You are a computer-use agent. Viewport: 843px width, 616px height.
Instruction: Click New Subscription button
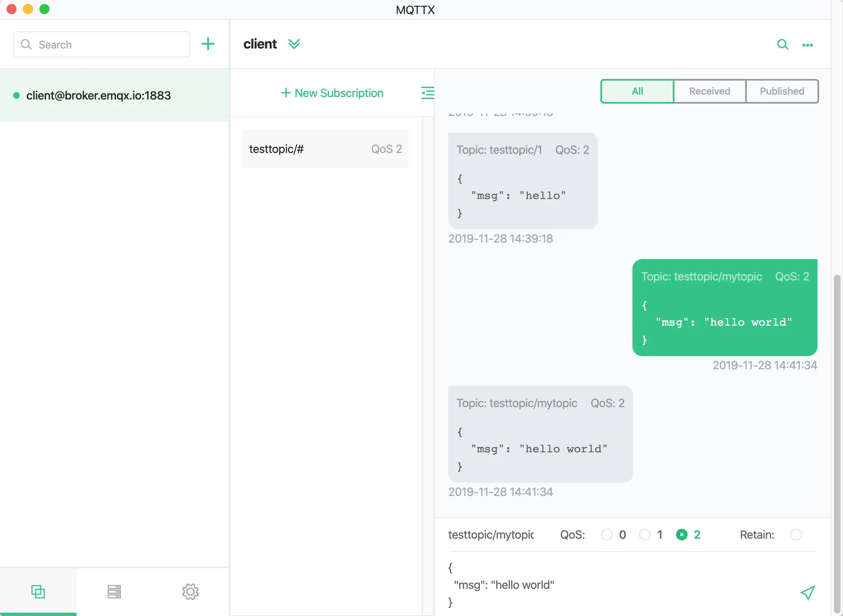tap(332, 93)
